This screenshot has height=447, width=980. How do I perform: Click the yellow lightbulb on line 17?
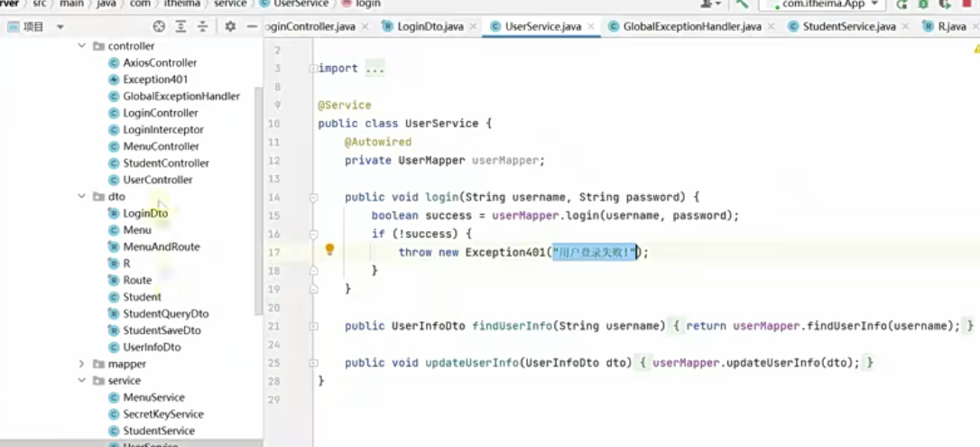(x=329, y=250)
